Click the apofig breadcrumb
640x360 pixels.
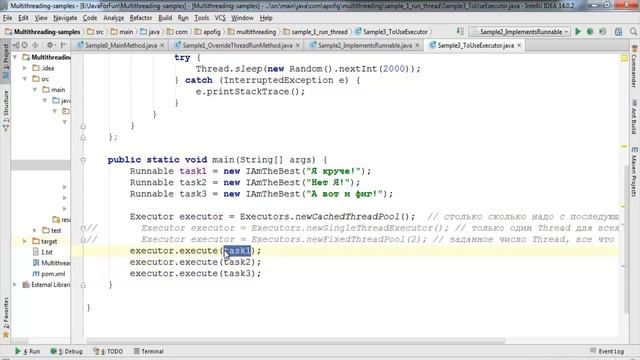coord(208,31)
